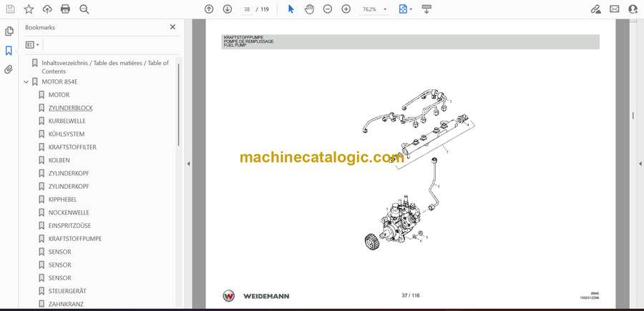This screenshot has height=311, width=644.
Task: Collapse the MOTOR 854E bookmark
Action: click(x=26, y=82)
